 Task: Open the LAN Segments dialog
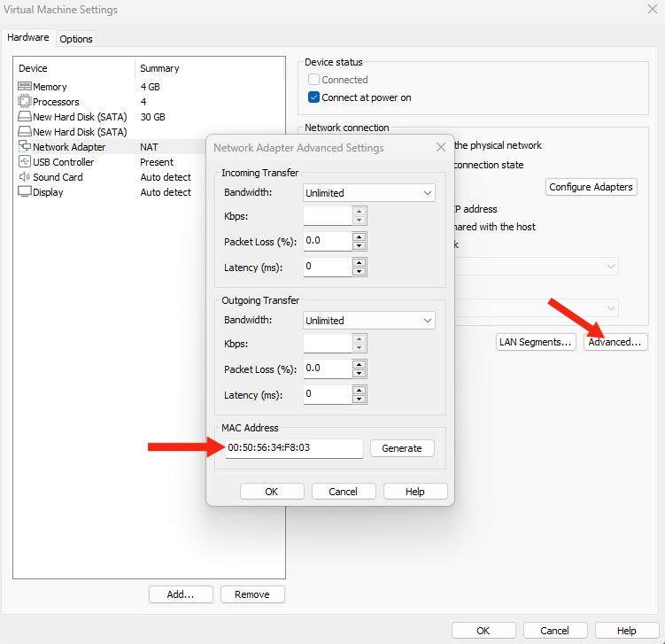[536, 342]
